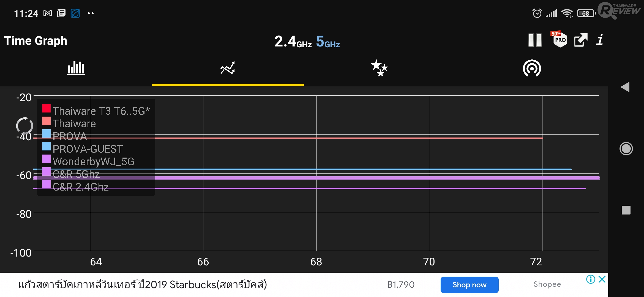
Task: Select the Time Graph tab
Action: coord(228,68)
